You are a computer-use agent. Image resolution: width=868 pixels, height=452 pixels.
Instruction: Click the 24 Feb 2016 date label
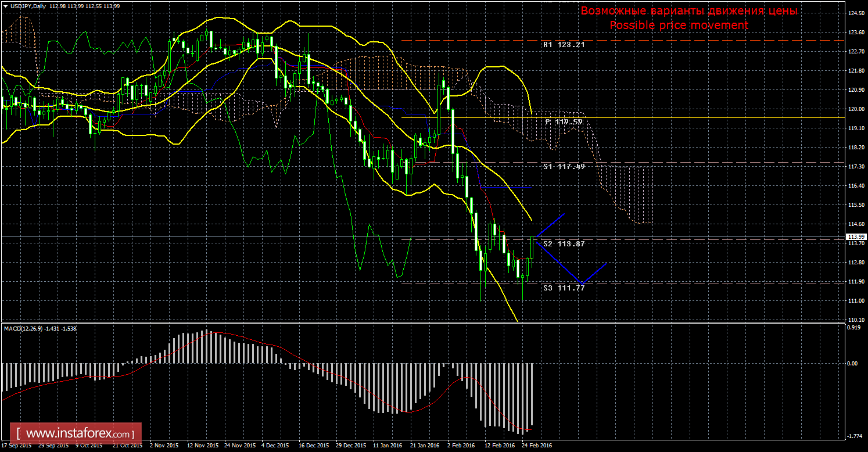click(536, 446)
